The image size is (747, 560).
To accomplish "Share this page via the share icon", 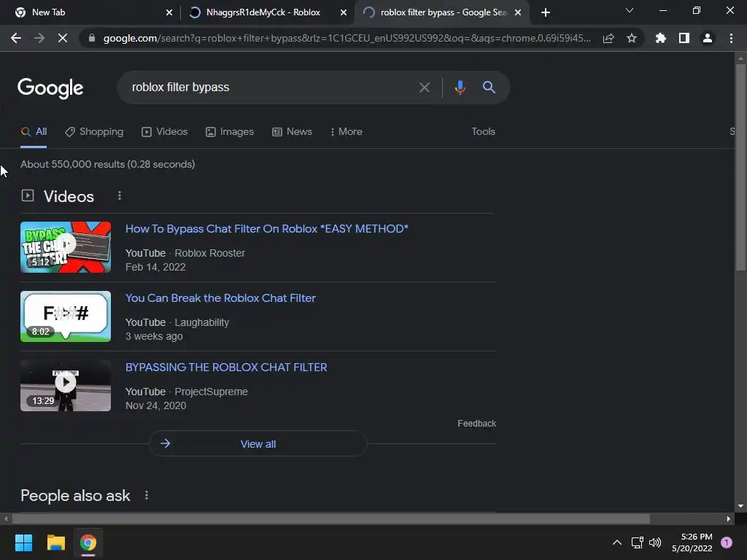I will point(608,38).
